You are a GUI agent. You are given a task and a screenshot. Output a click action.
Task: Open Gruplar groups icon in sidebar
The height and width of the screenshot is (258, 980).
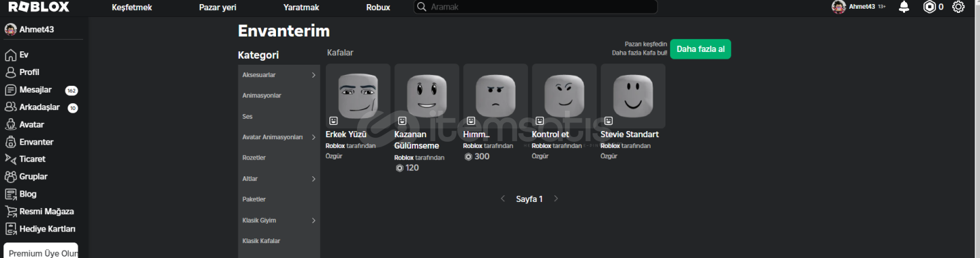(x=10, y=177)
